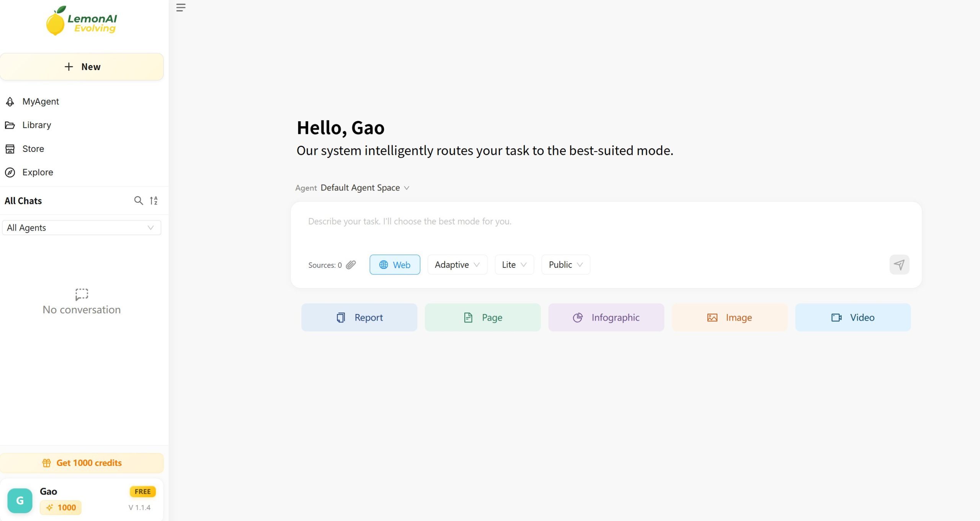
Task: Click the Gao user avatar
Action: 20,500
